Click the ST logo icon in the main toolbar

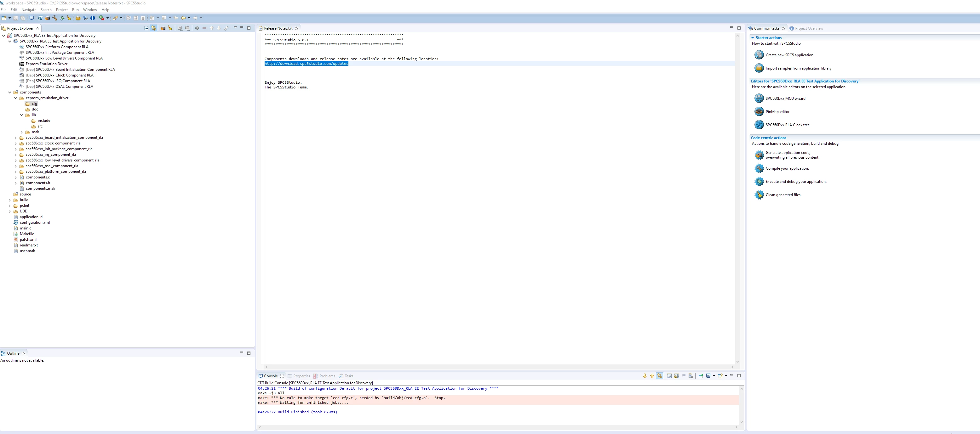coord(40,18)
